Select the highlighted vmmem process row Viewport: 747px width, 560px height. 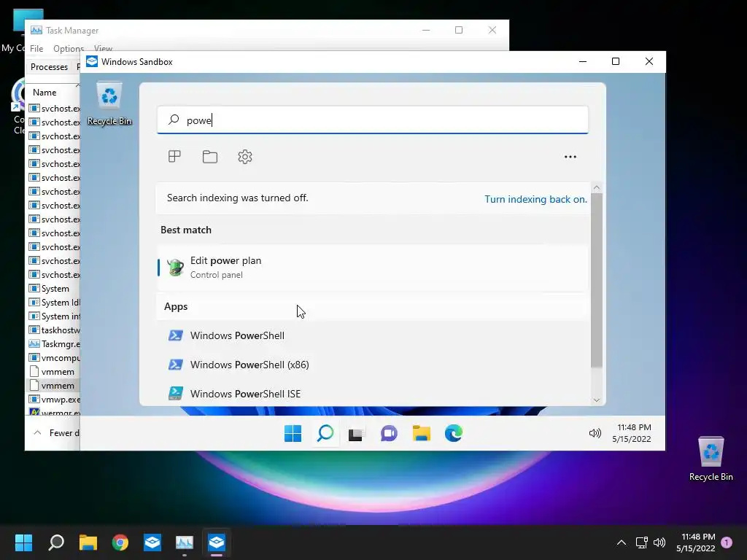53,386
